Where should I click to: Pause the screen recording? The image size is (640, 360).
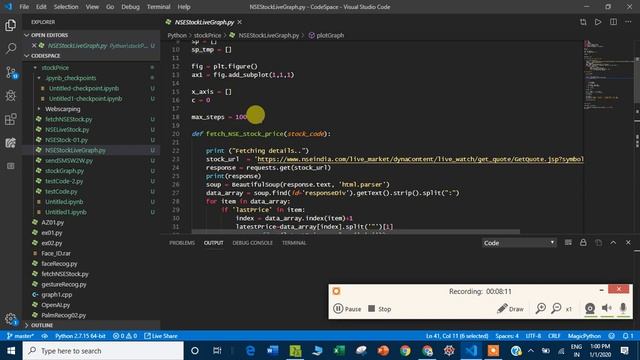[347, 309]
